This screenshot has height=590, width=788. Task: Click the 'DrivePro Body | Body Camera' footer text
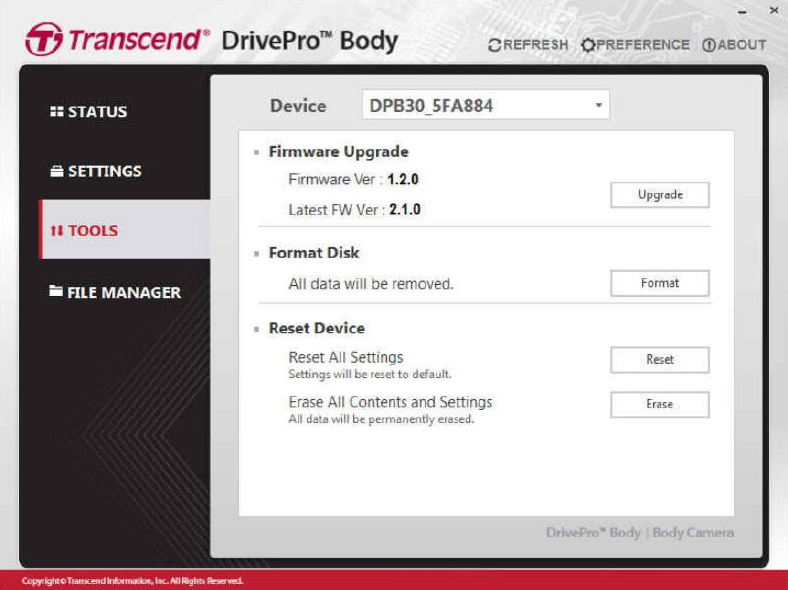640,533
